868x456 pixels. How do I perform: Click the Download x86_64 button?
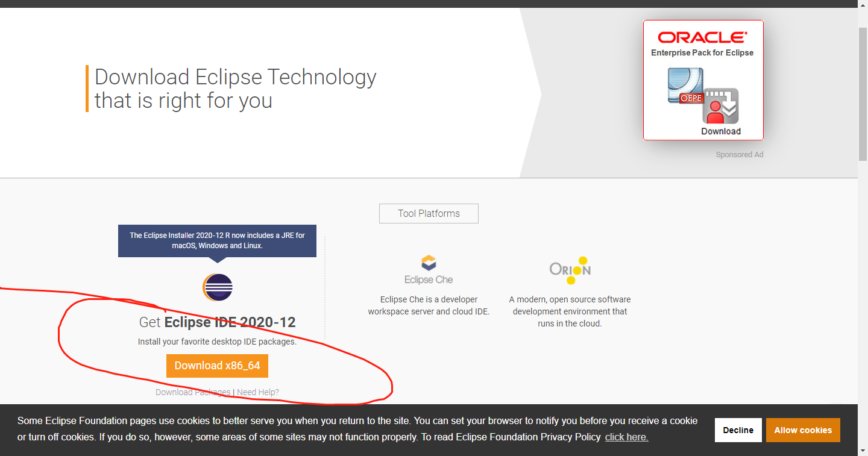[217, 366]
